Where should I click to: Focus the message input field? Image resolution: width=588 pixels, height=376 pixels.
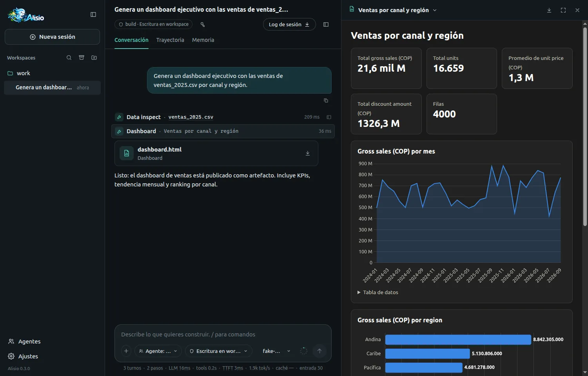pos(223,334)
